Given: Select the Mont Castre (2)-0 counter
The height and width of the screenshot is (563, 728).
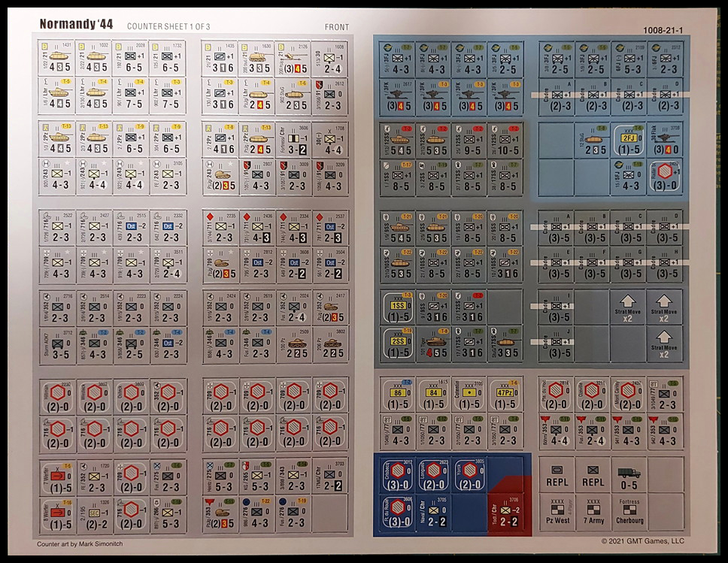Looking at the screenshot, I should pyautogui.click(x=629, y=395).
